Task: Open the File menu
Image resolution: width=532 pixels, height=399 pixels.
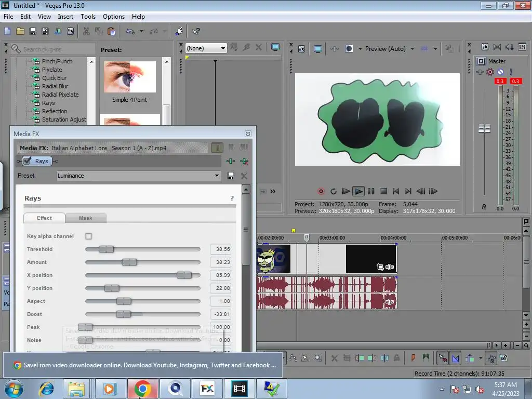Action: (8, 17)
